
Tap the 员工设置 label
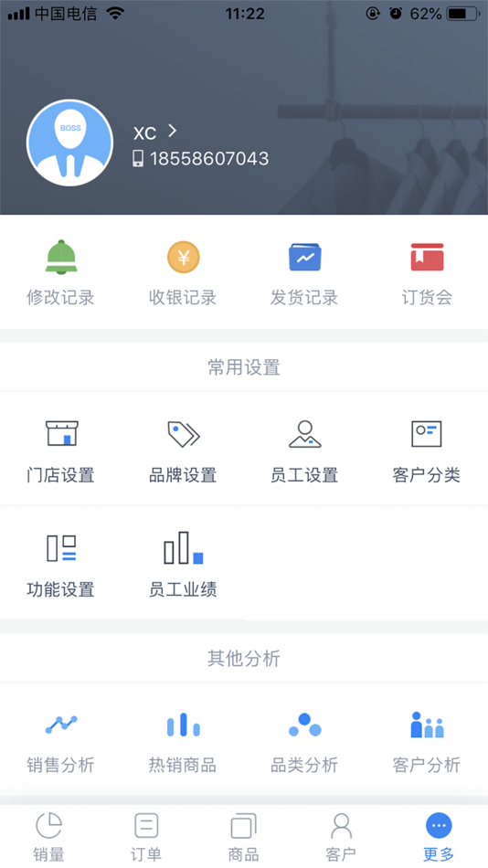coord(304,475)
